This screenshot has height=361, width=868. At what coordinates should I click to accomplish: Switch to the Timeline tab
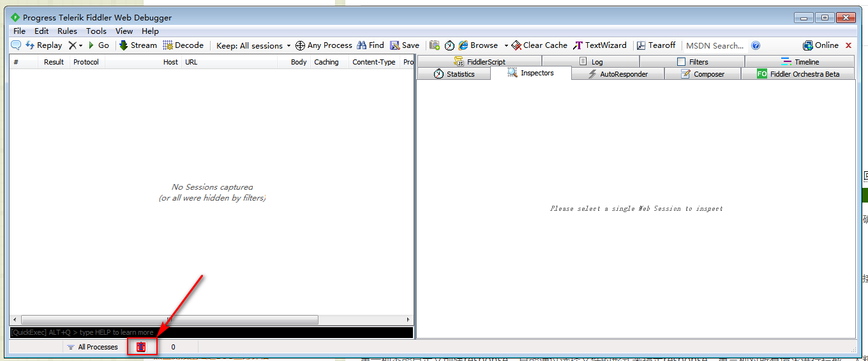tap(800, 61)
